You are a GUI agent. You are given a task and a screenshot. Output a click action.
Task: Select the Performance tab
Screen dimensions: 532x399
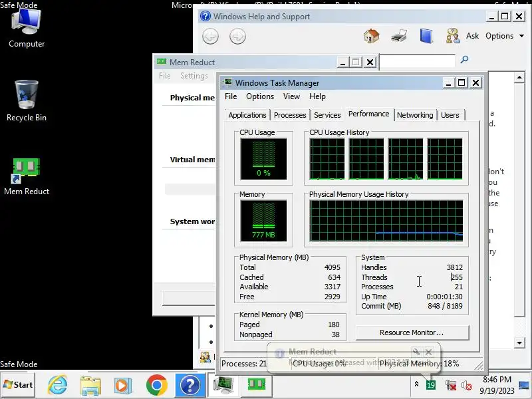click(369, 114)
